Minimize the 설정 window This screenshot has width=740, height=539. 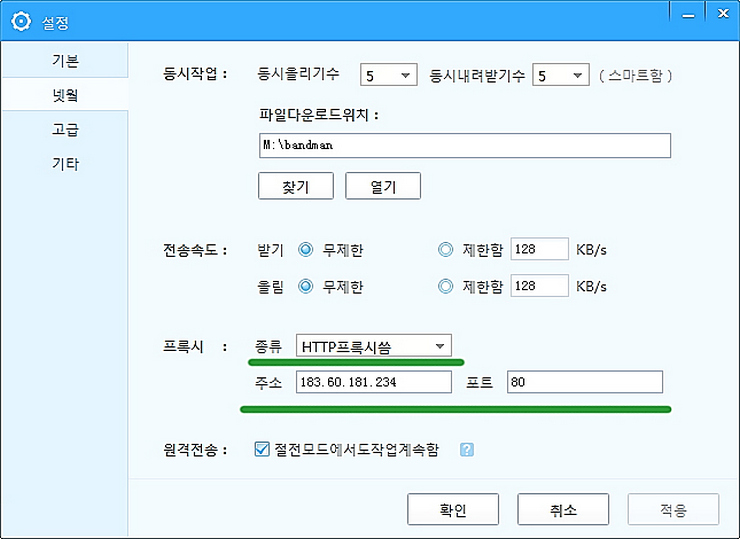(688, 14)
